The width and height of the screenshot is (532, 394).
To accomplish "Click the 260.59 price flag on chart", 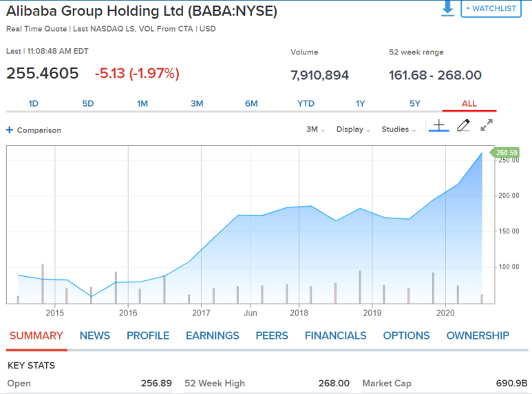I will [x=505, y=153].
